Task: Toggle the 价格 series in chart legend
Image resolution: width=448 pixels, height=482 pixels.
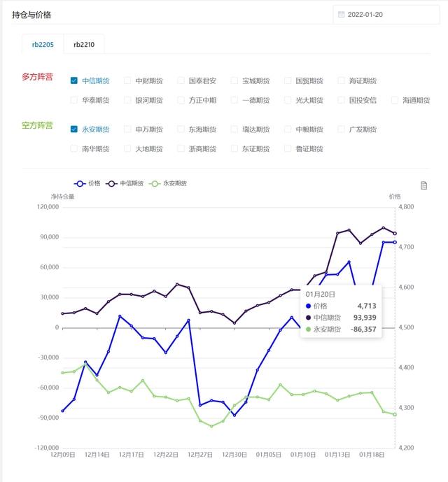Action: coord(87,183)
